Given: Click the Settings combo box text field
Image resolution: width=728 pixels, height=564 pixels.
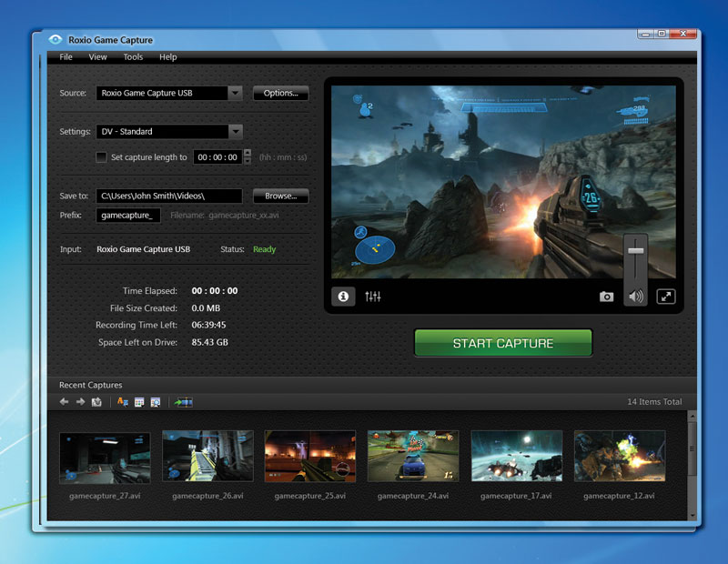Looking at the screenshot, I should (163, 131).
